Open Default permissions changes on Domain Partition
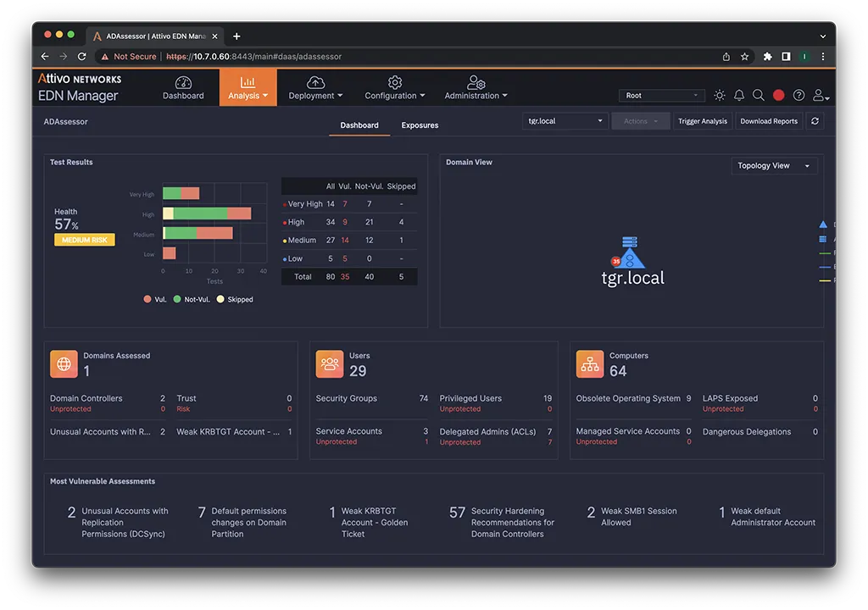868x610 pixels. (x=242, y=522)
